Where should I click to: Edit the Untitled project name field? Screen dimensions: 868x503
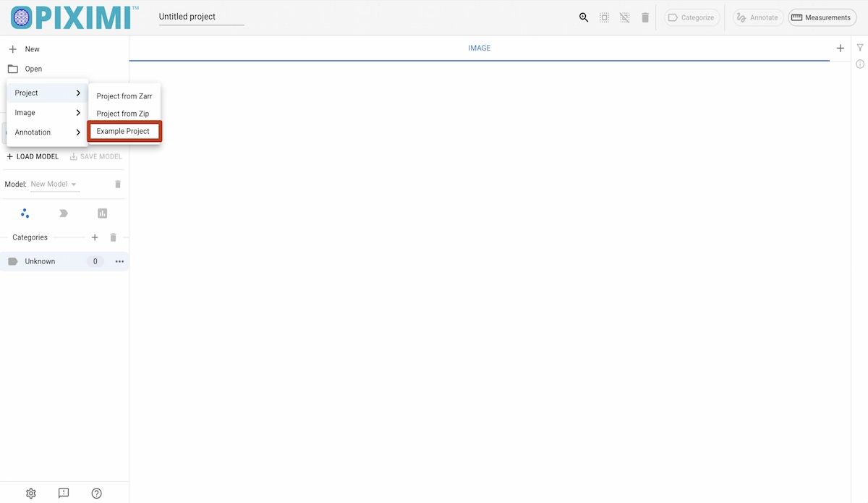click(201, 17)
